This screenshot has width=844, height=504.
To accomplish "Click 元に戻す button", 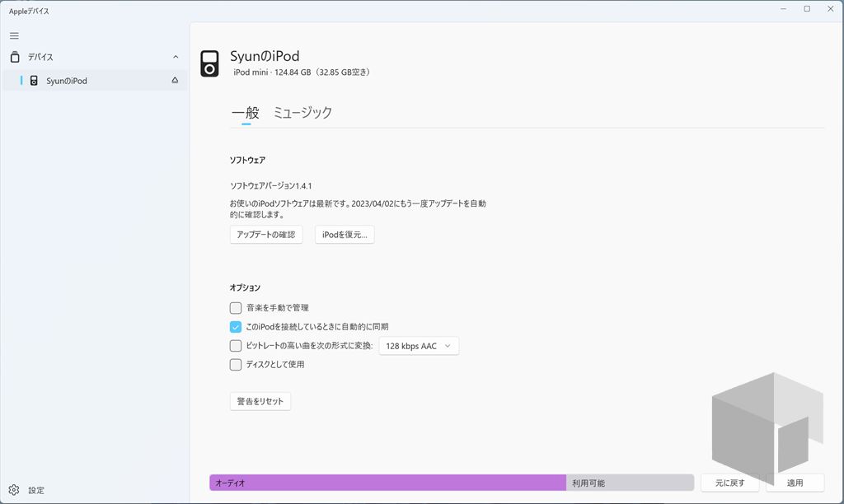I will point(730,483).
